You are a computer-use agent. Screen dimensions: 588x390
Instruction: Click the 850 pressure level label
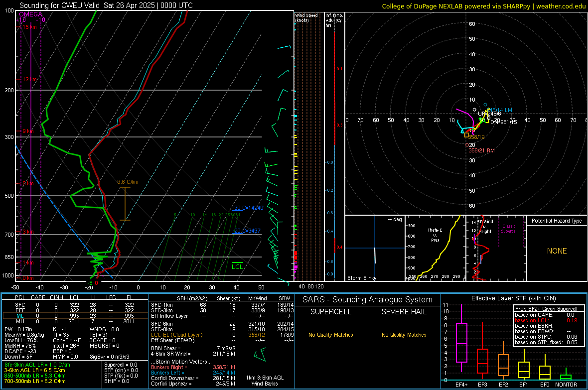[x=9, y=257]
